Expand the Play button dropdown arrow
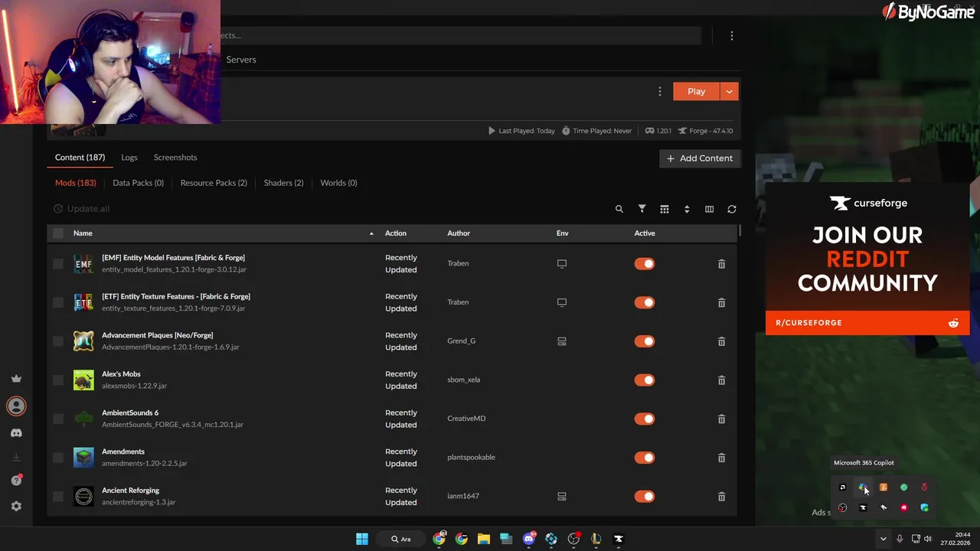 click(729, 91)
